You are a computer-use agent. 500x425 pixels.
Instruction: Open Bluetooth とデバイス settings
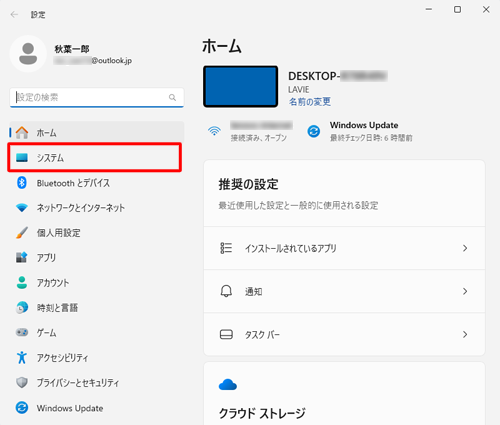coord(96,183)
